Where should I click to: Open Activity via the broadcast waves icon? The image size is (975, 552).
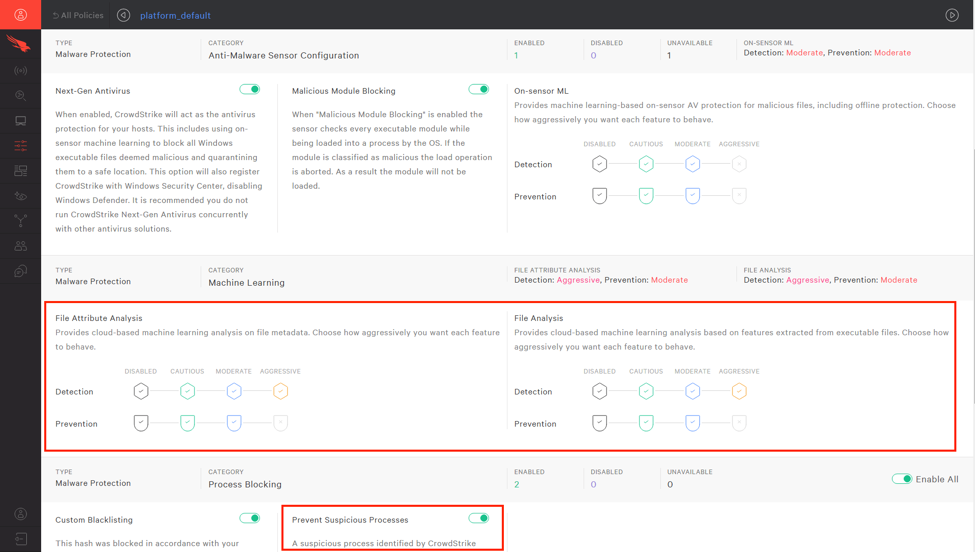pyautogui.click(x=21, y=70)
